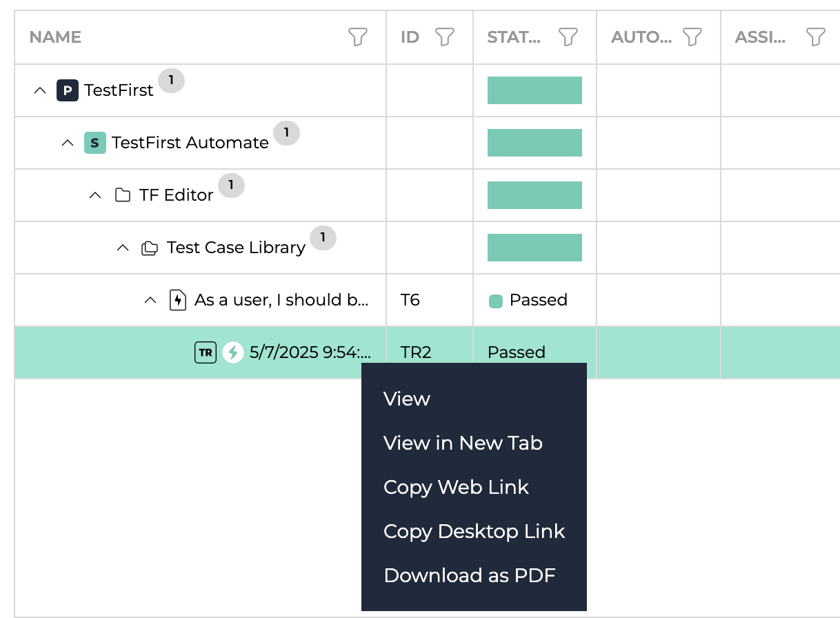Click the count badge next to TestFirst
The image size is (840, 618).
coord(171,81)
